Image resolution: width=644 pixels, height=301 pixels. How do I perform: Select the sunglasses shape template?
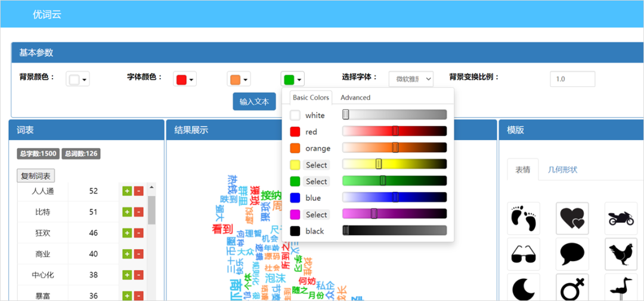(x=524, y=254)
